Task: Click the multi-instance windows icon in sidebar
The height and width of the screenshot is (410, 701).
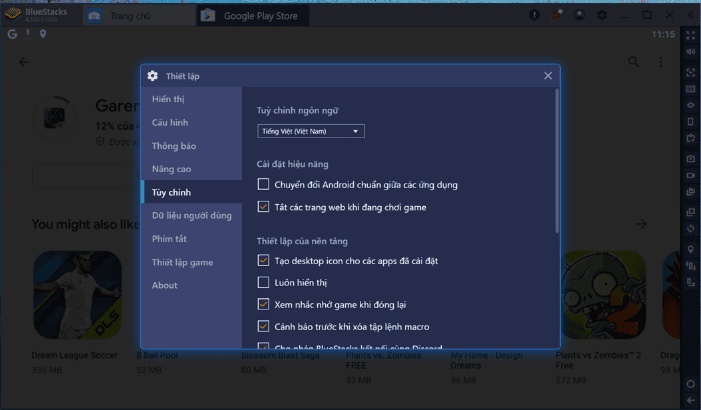Action: 691,212
